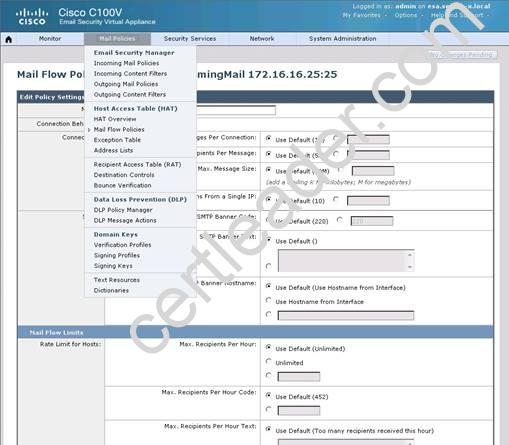Screen dimensions: 509x445
Task: Open DLP Policy Manager menu entry
Action: (x=123, y=210)
